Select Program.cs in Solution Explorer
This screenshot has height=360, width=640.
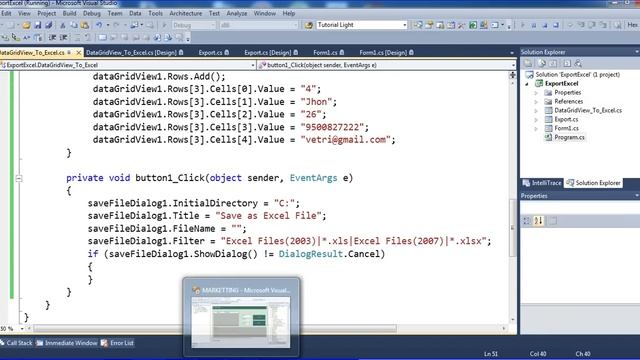point(569,138)
